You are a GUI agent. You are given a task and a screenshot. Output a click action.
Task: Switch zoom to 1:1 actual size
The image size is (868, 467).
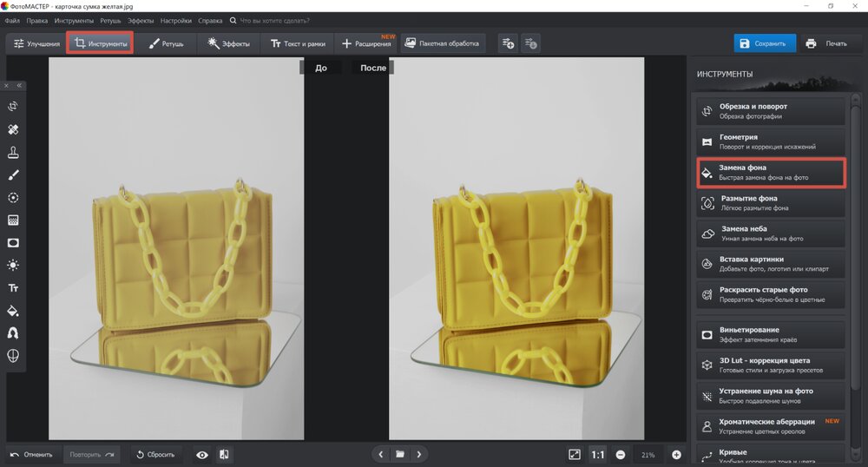(598, 454)
